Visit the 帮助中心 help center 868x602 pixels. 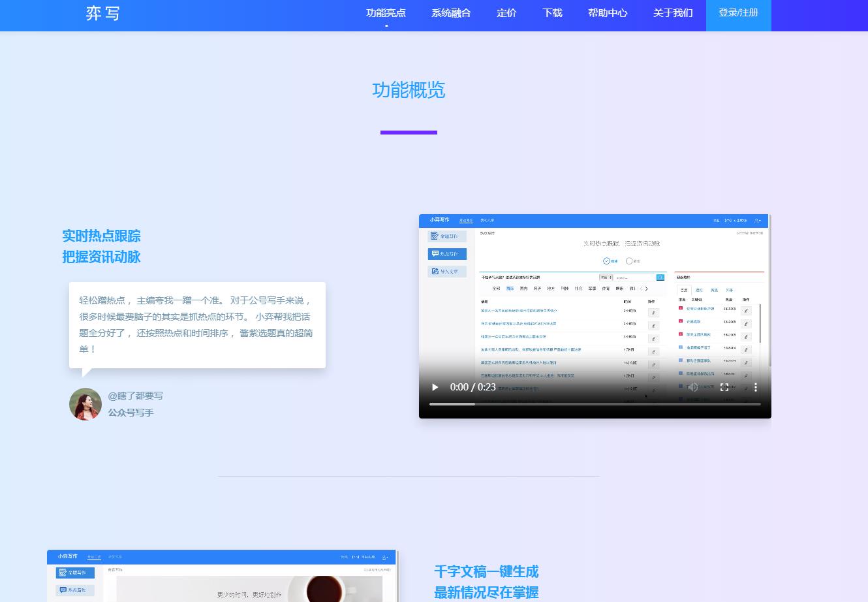[x=608, y=13]
